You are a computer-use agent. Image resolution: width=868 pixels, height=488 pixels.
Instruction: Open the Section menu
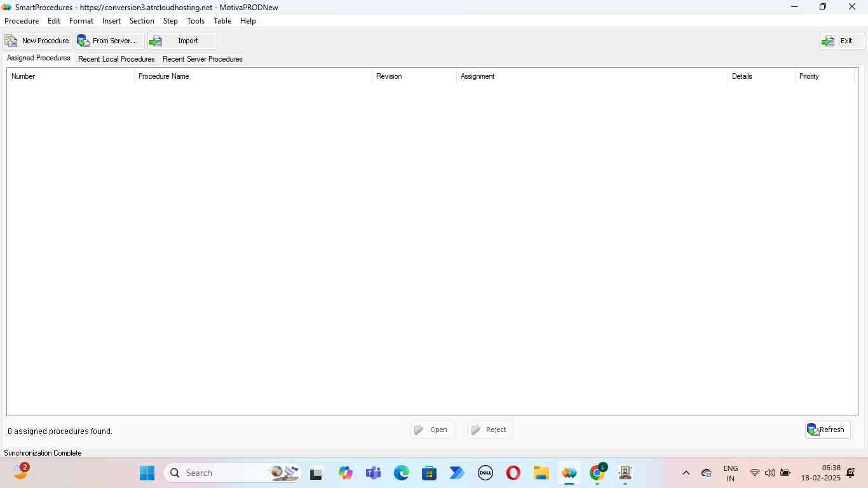point(142,21)
